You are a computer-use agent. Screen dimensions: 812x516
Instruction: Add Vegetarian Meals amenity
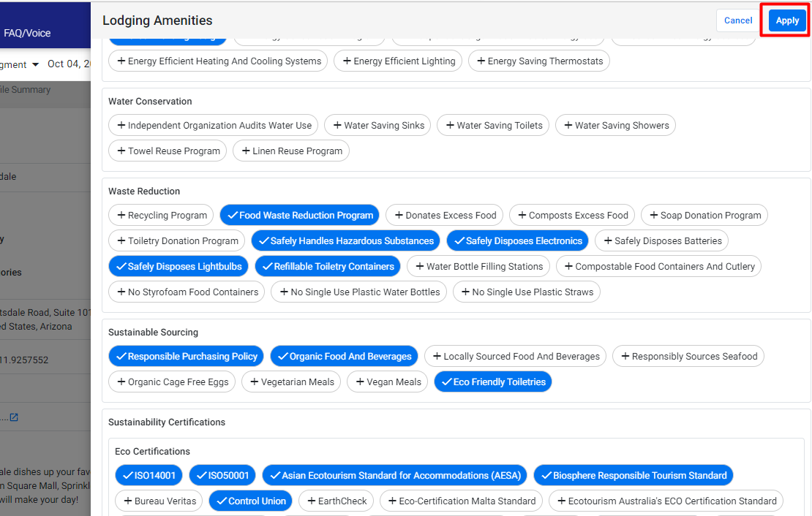291,382
